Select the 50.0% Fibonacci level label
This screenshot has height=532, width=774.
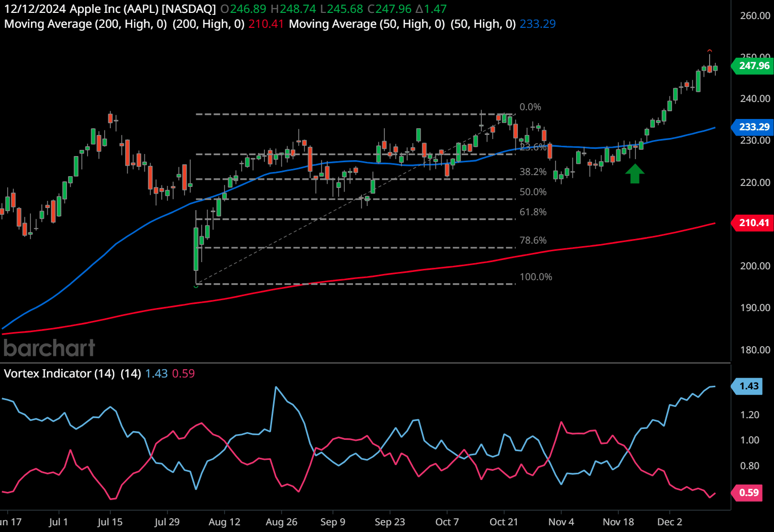533,192
